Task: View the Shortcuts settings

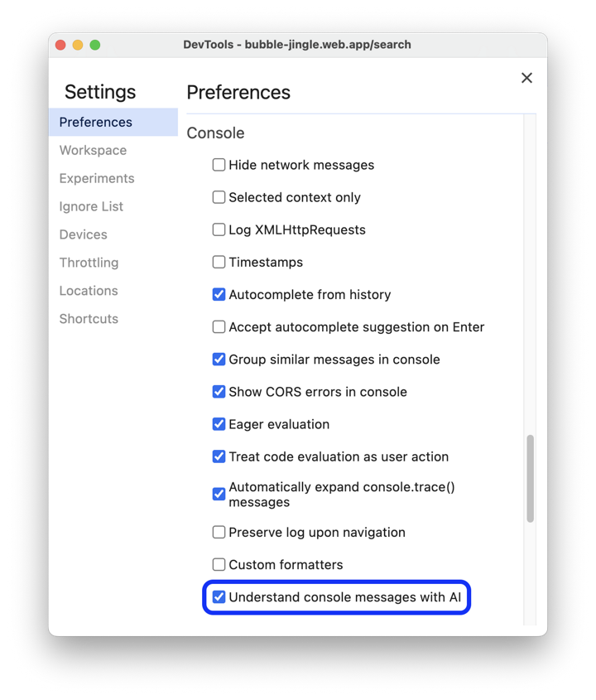Action: (x=89, y=319)
